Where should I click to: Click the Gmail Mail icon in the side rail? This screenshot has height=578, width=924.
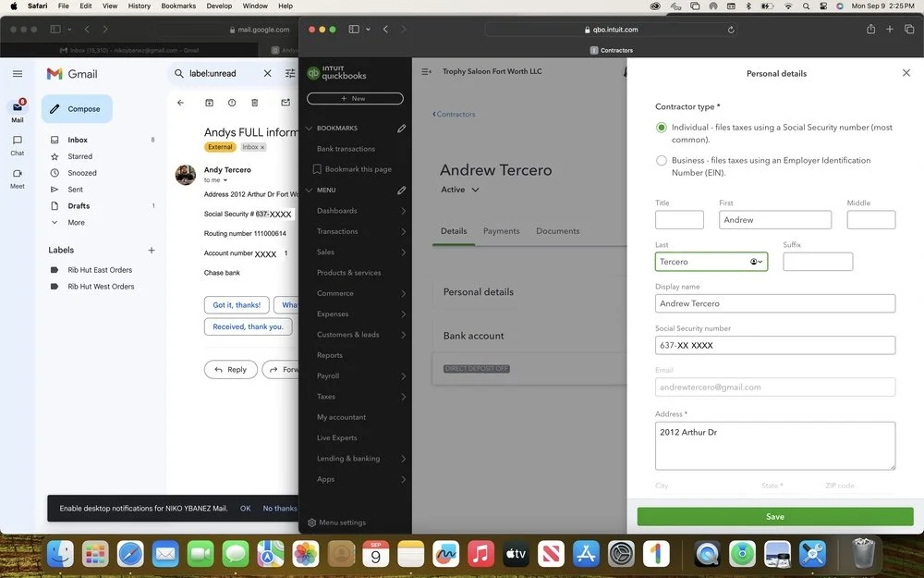pyautogui.click(x=17, y=108)
